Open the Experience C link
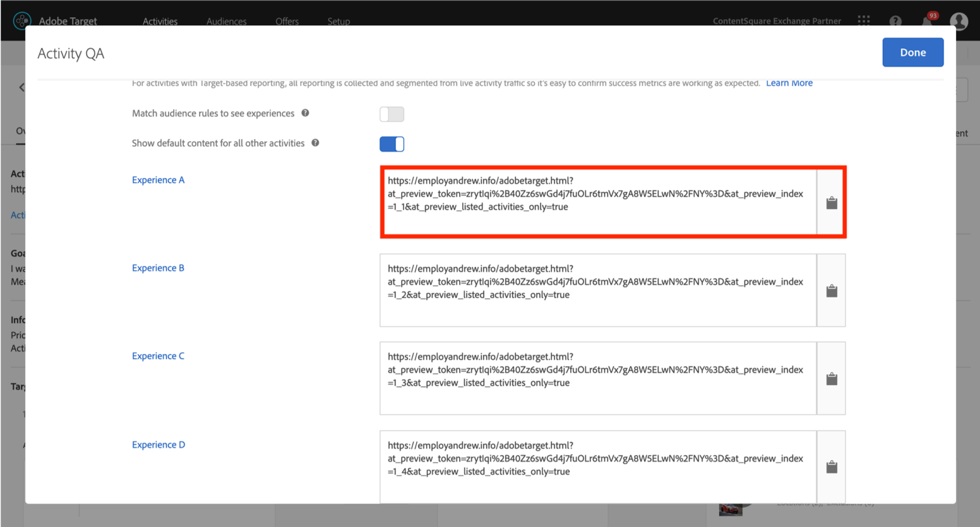The image size is (980, 527). point(158,356)
